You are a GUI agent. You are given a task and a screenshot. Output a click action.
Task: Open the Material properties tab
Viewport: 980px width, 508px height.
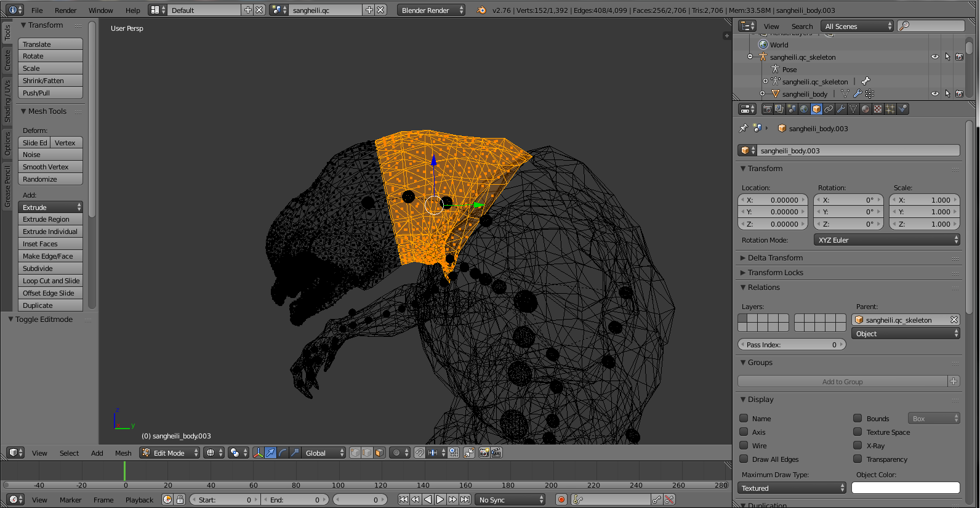click(x=866, y=109)
